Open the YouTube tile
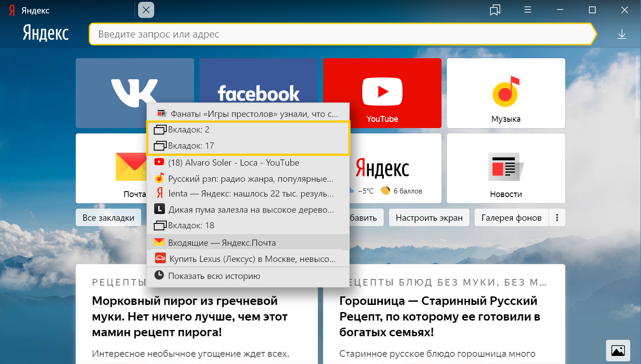 point(382,93)
